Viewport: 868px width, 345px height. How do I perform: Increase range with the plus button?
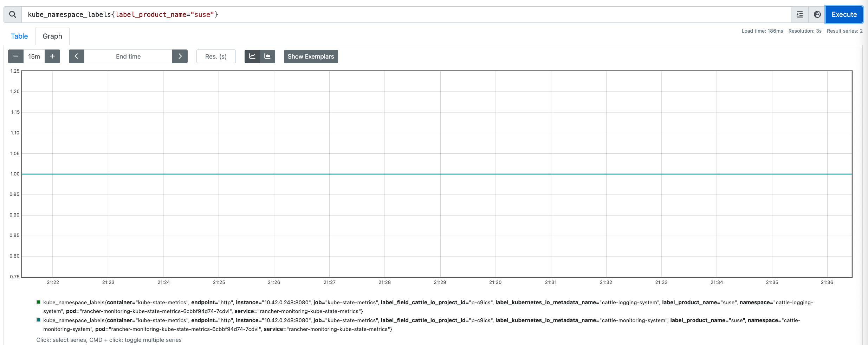point(52,57)
